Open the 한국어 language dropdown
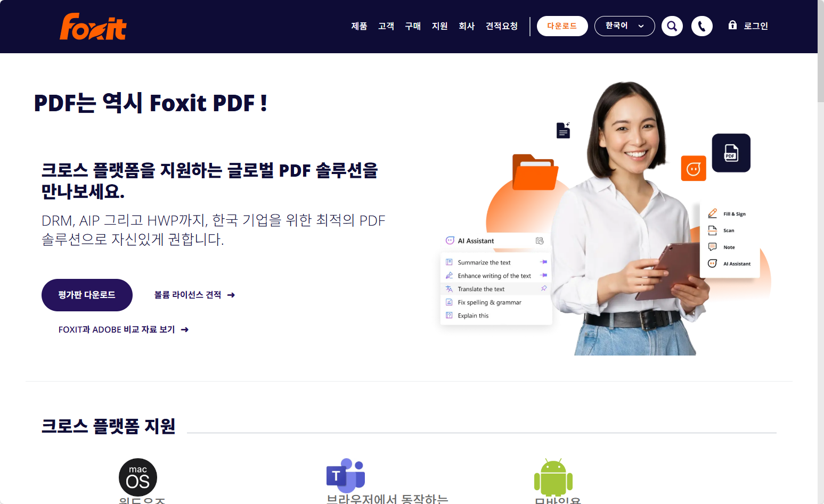This screenshot has width=824, height=504. click(625, 26)
